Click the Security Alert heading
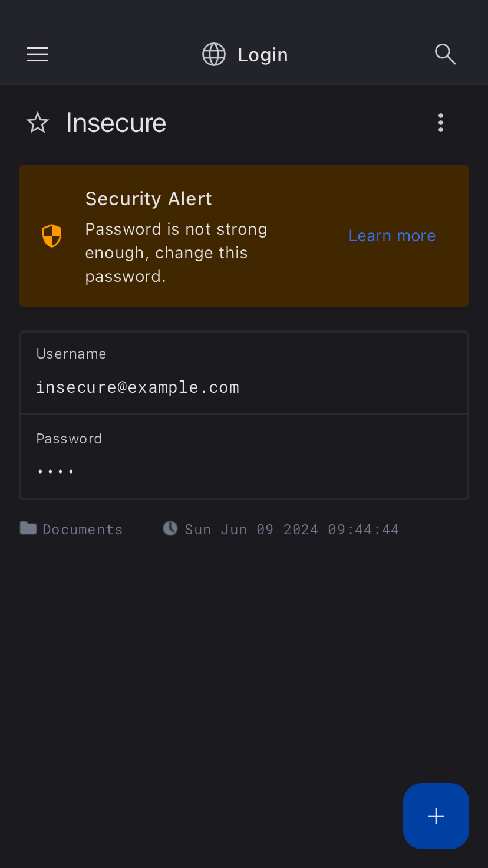This screenshot has width=488, height=868. tap(149, 199)
